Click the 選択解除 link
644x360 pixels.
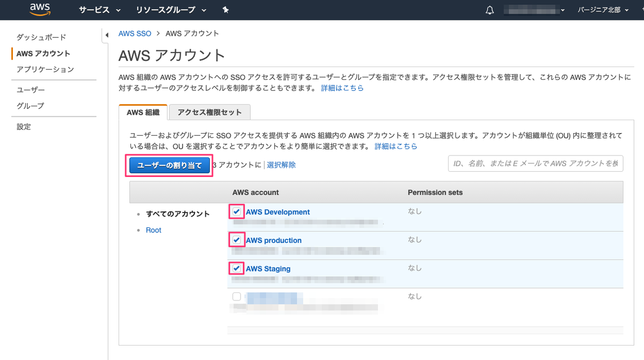tap(281, 165)
